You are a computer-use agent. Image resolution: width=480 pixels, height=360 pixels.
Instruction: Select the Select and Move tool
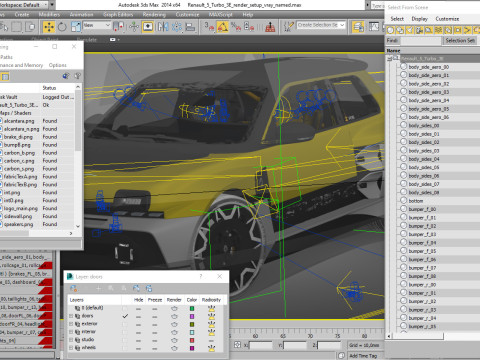coord(49,27)
